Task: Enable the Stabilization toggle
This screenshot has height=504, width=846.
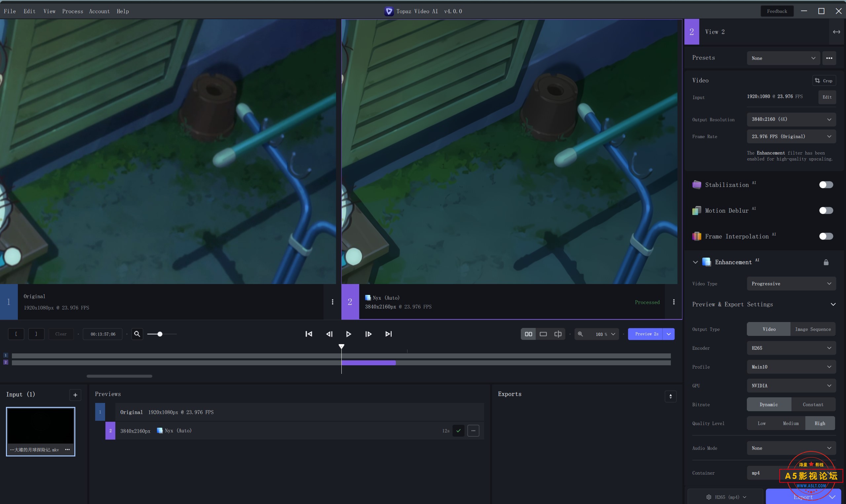Action: point(826,185)
